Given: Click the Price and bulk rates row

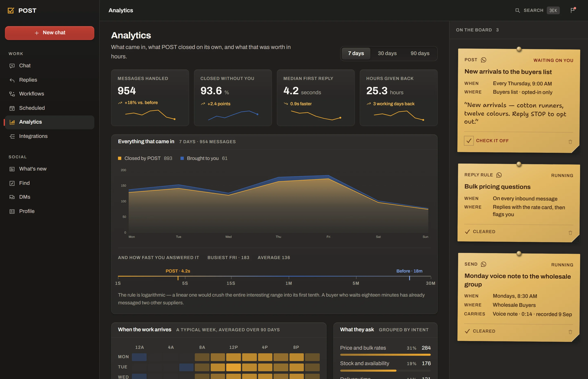Looking at the screenshot, I should (385, 350).
